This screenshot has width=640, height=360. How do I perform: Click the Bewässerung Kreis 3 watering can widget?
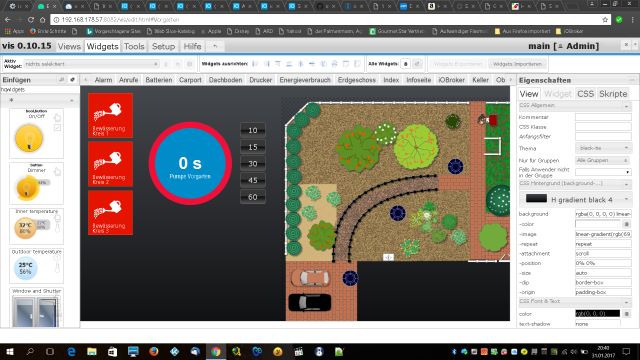[x=110, y=213]
